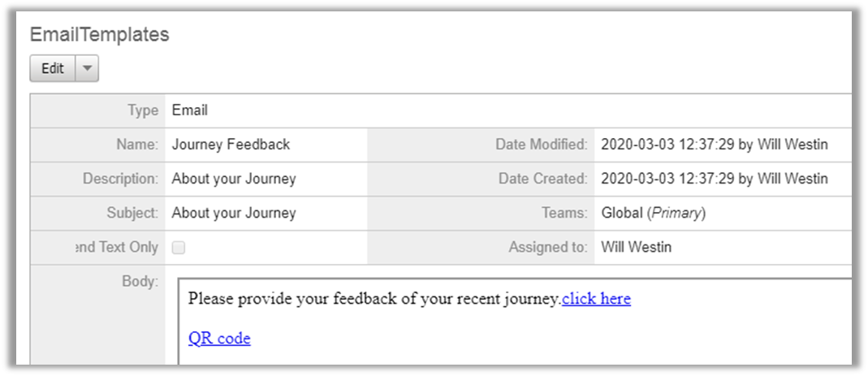Click the Edit button
Screen dimensions: 868x376
click(53, 69)
